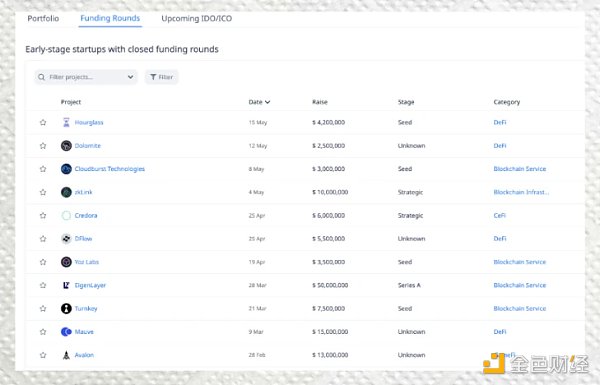Click the Hourglass project logo icon
600x385 pixels.
tap(66, 122)
